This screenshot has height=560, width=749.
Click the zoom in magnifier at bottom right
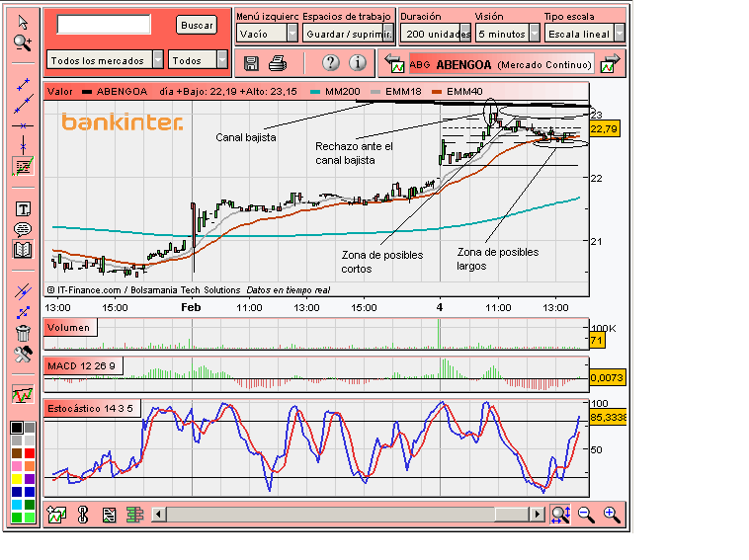tap(612, 515)
